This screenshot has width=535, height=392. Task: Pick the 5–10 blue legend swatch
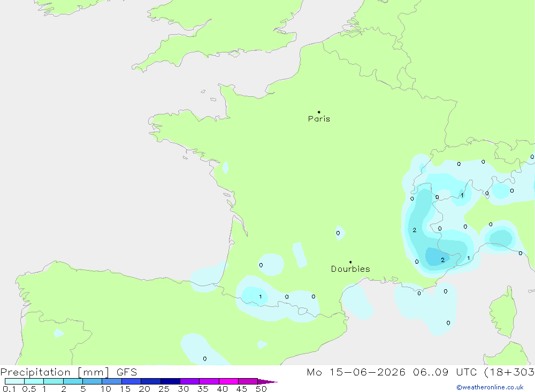pyautogui.click(x=93, y=381)
